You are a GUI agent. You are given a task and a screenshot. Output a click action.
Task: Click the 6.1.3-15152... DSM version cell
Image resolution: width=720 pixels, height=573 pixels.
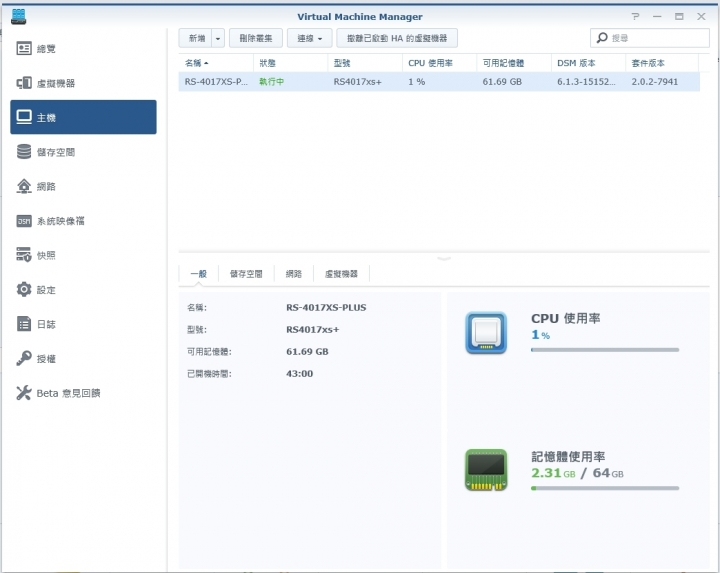[x=586, y=82]
